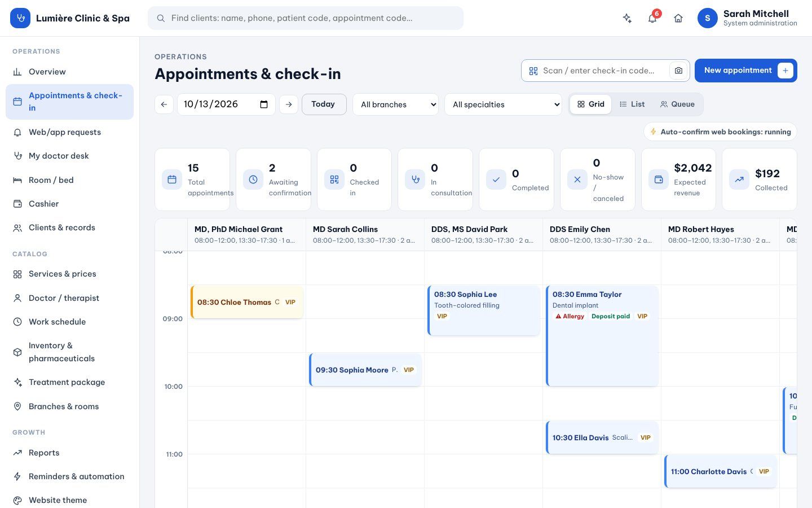
Task: Focus the Find clients search field
Action: 306,18
